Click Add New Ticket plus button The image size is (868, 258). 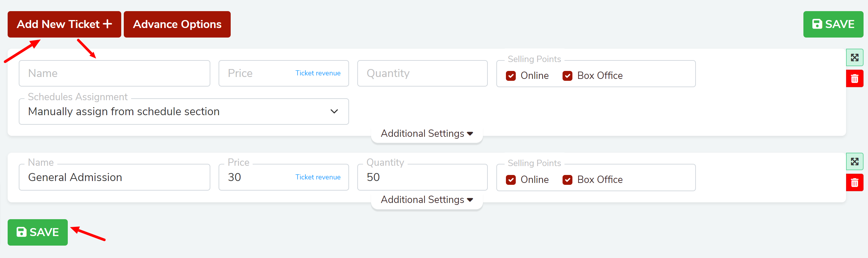point(64,24)
